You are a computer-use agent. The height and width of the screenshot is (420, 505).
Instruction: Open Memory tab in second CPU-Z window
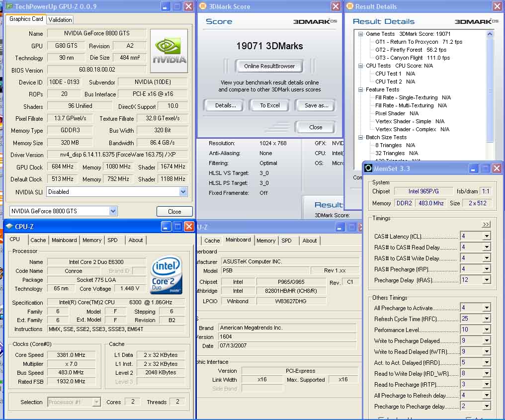(x=266, y=241)
